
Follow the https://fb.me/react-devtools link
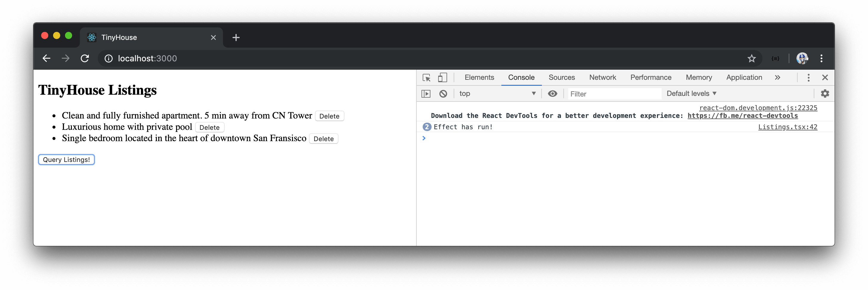[743, 116]
